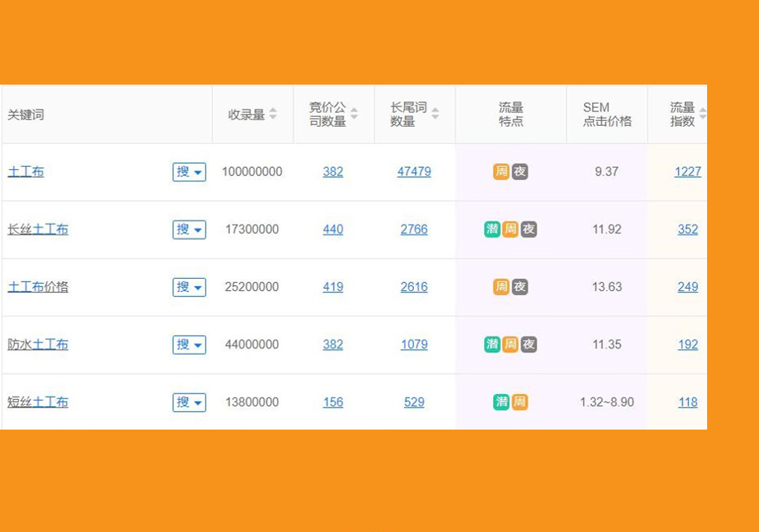This screenshot has height=532, width=759.
Task: Select the indexed count 44000000
Action: 252,344
